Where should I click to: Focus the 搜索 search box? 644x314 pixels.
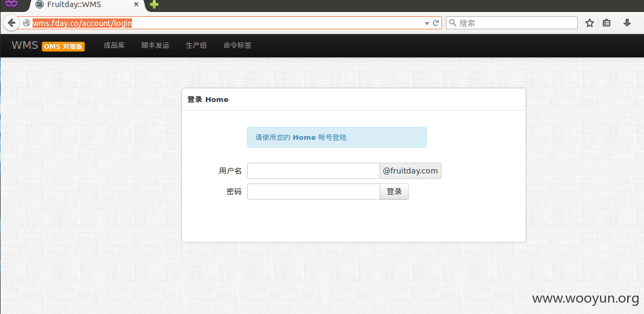[x=512, y=23]
